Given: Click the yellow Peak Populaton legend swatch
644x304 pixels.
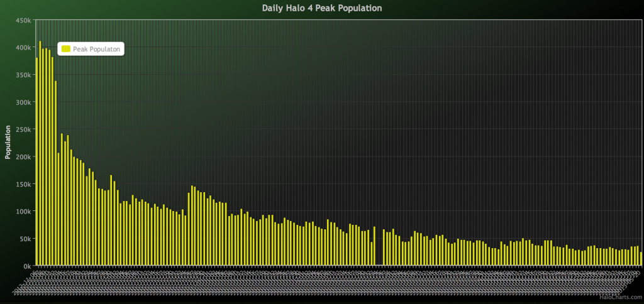Looking at the screenshot, I should point(65,49).
